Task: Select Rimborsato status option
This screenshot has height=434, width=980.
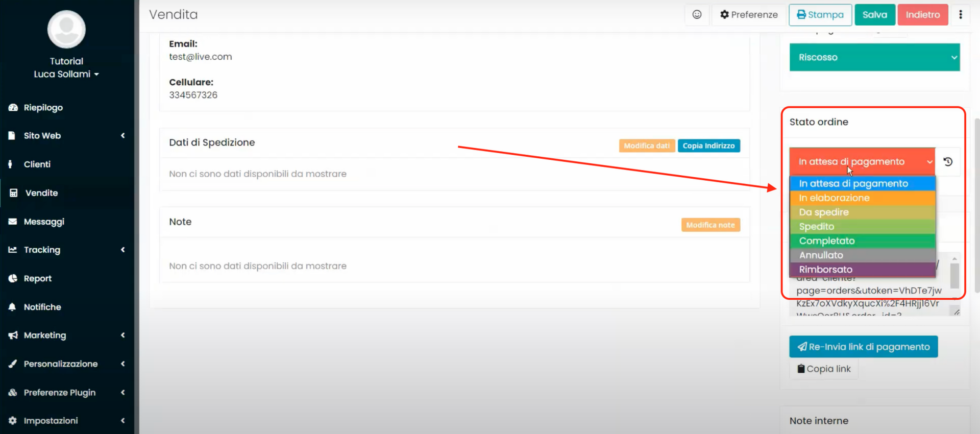Action: click(x=862, y=269)
